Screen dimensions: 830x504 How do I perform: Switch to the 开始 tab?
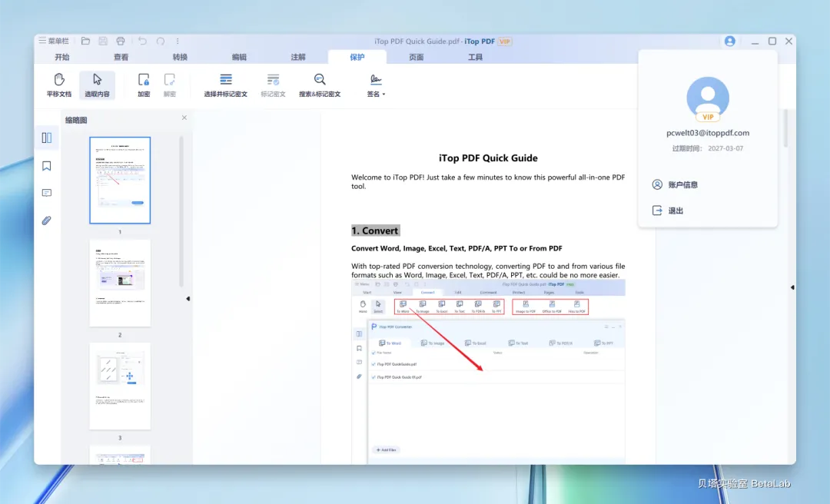pyautogui.click(x=62, y=57)
